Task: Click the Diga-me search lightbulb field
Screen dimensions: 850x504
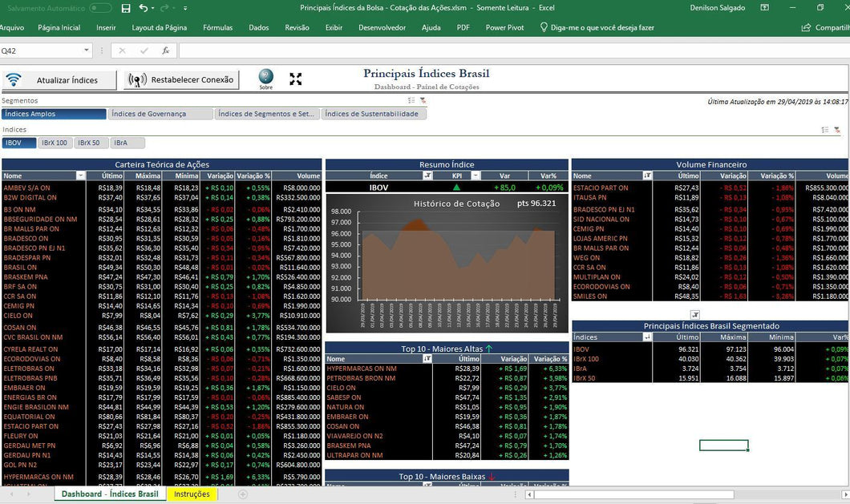Action: pos(597,27)
